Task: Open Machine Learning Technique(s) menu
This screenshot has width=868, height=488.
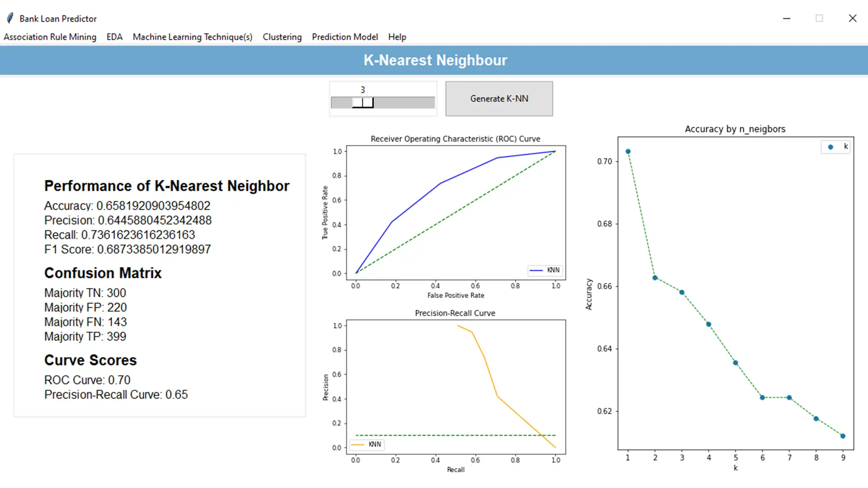Action: 193,37
